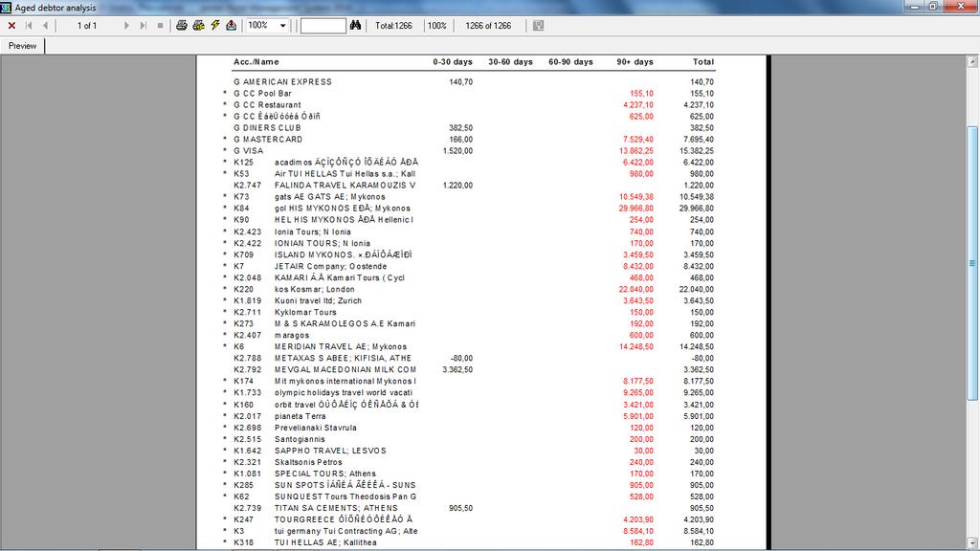Click 'MERIDIAN TRAVEL AE; Mykonos' name
The image size is (980, 551).
click(341, 346)
